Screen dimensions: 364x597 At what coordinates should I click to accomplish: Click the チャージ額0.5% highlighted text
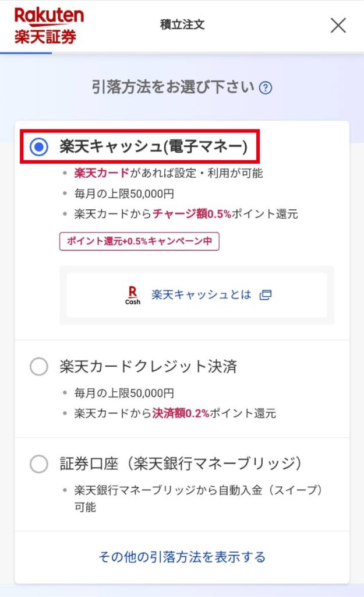click(x=192, y=214)
